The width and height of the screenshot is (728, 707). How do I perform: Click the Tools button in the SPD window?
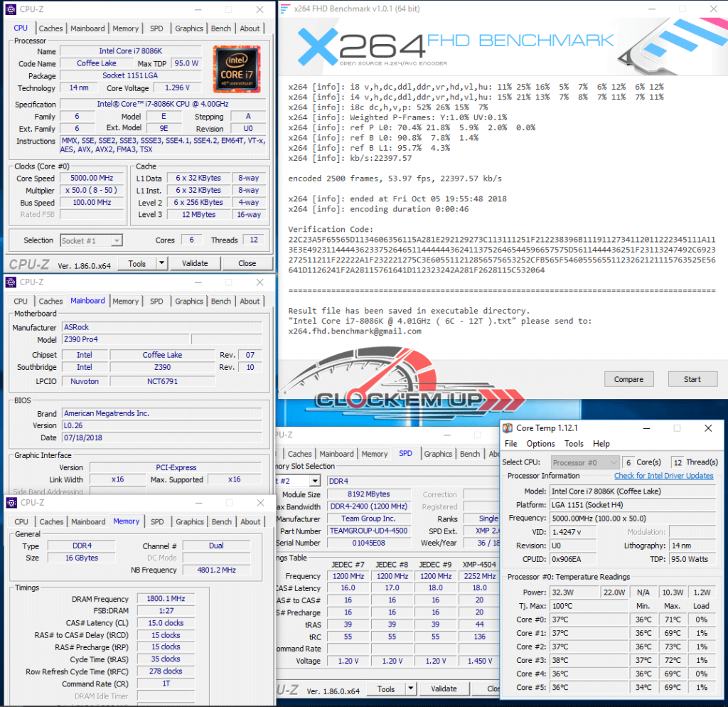coord(386,689)
